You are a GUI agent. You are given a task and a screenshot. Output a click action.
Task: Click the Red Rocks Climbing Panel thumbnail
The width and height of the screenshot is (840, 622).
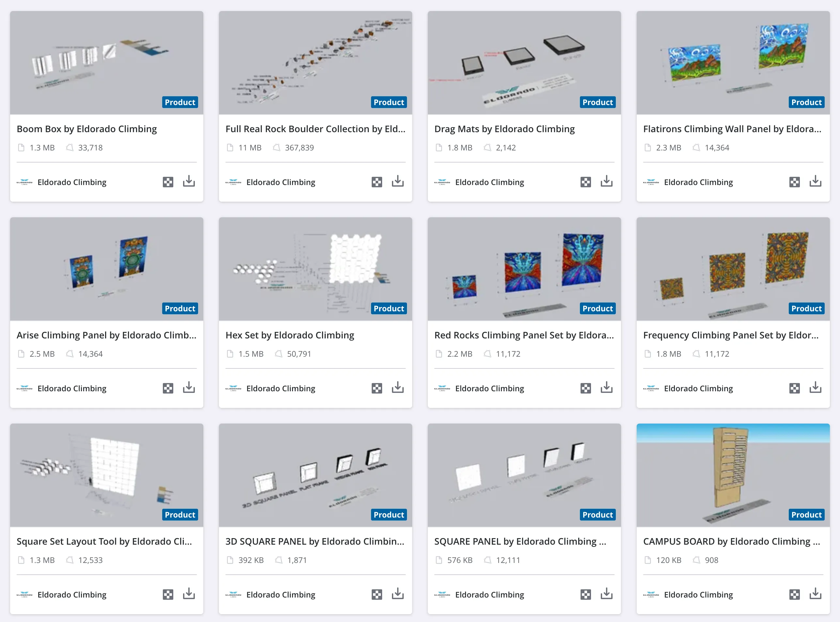[x=524, y=269]
